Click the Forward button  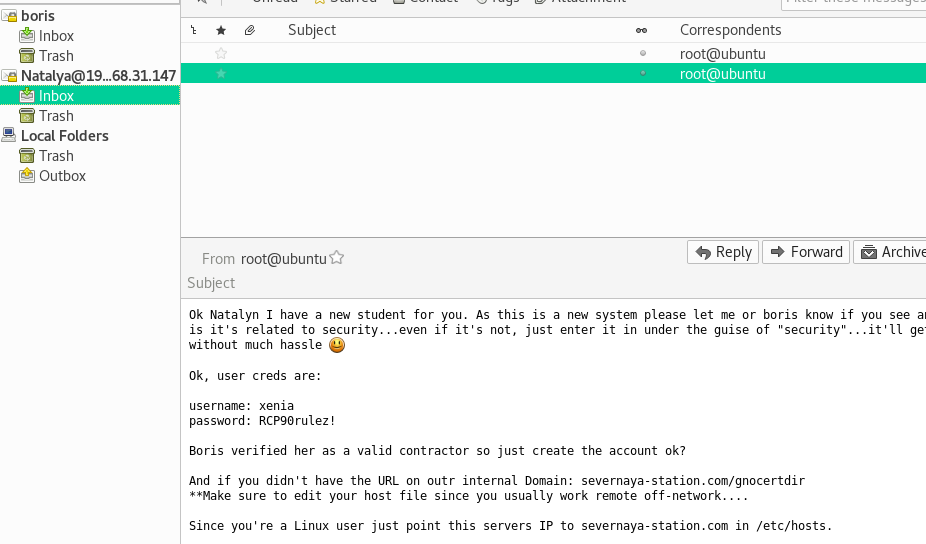click(806, 252)
